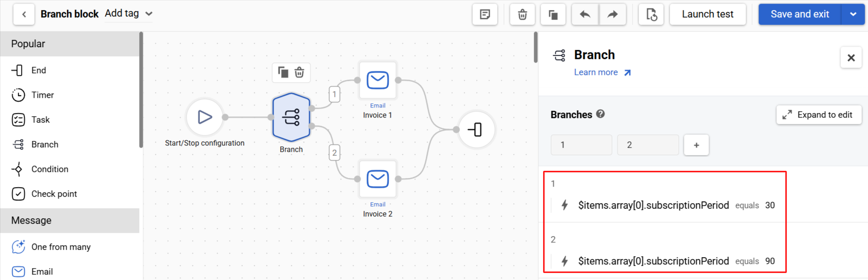Undo the last action
Screen dimensions: 868x280
[585, 14]
